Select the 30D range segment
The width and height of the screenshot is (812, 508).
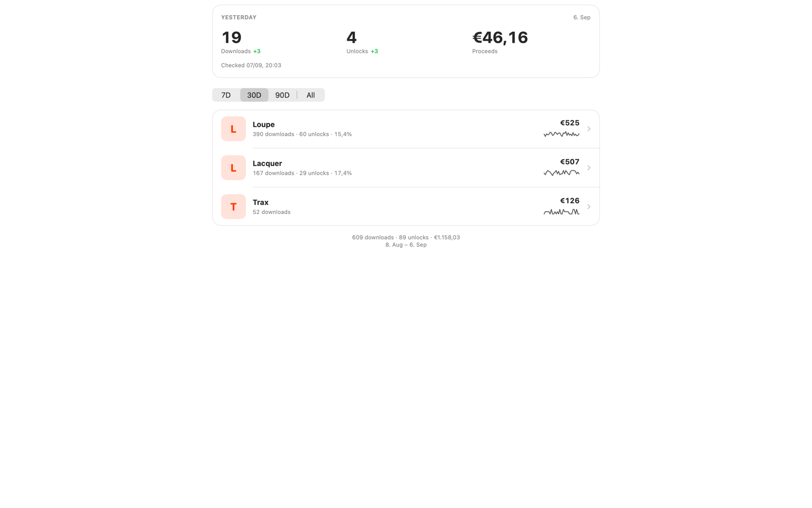click(x=254, y=95)
